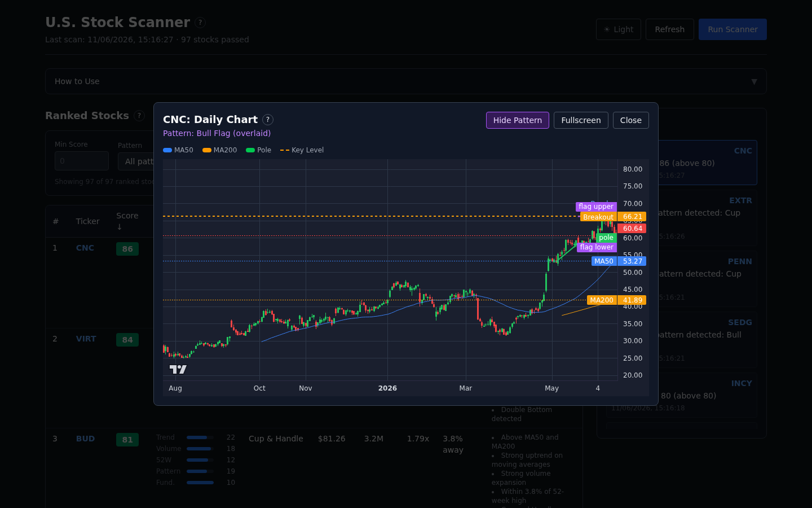
Task: Click the Key Level legend entry
Action: pyautogui.click(x=302, y=150)
